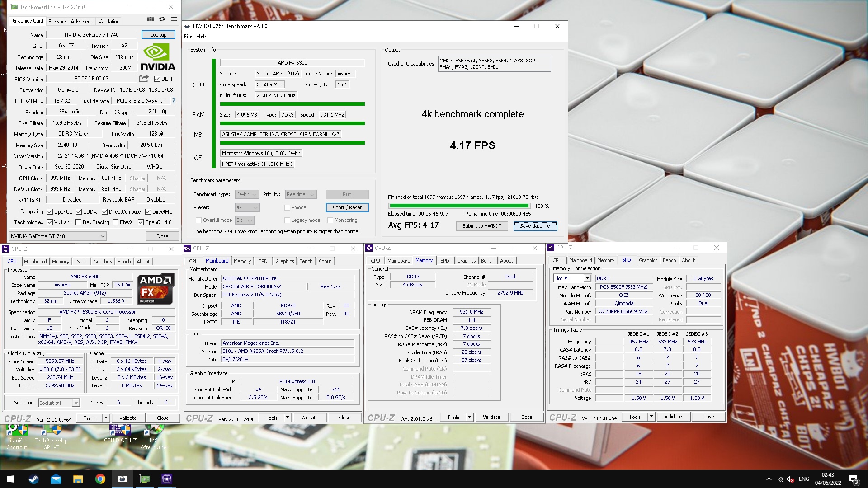Click the GPU-Z Close button

coord(162,236)
